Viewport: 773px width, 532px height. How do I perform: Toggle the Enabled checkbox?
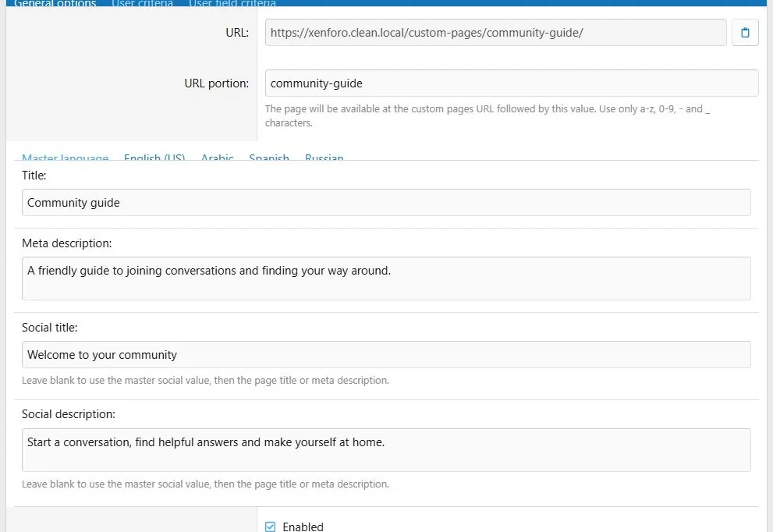pos(270,527)
